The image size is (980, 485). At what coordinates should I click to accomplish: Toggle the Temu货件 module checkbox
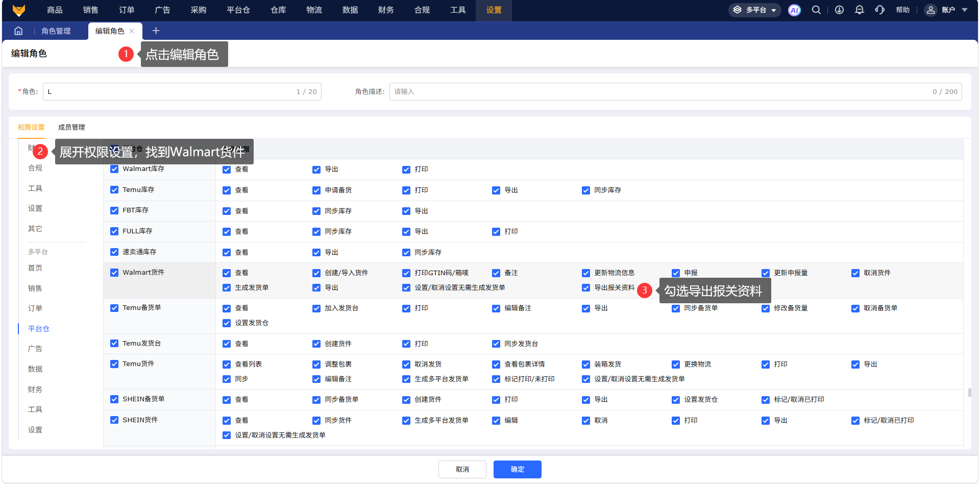tap(114, 364)
